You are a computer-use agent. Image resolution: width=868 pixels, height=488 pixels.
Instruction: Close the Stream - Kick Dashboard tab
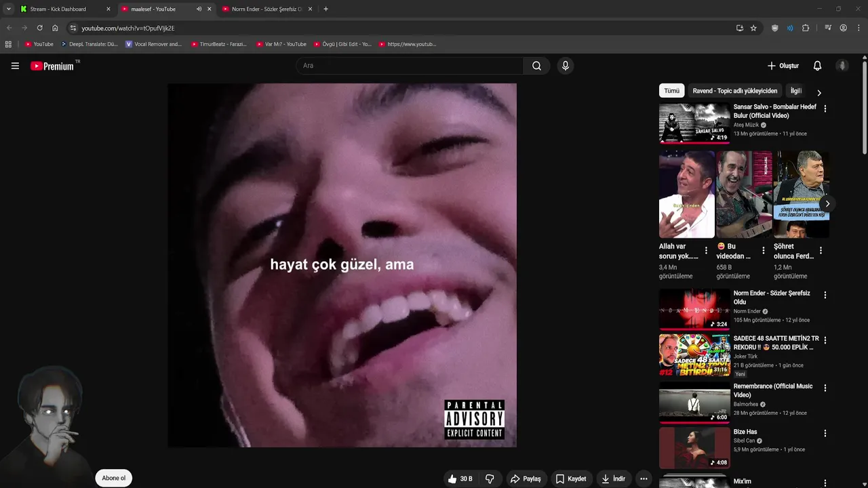[x=108, y=9]
